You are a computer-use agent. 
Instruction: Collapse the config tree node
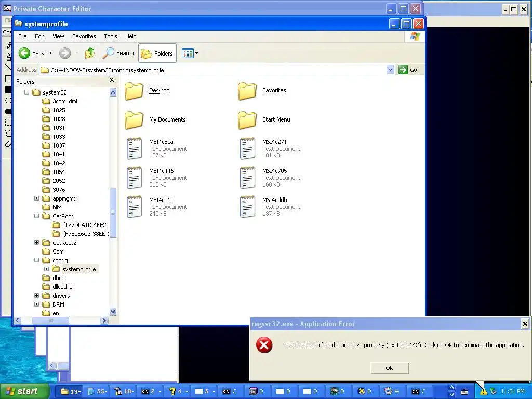pyautogui.click(x=37, y=260)
